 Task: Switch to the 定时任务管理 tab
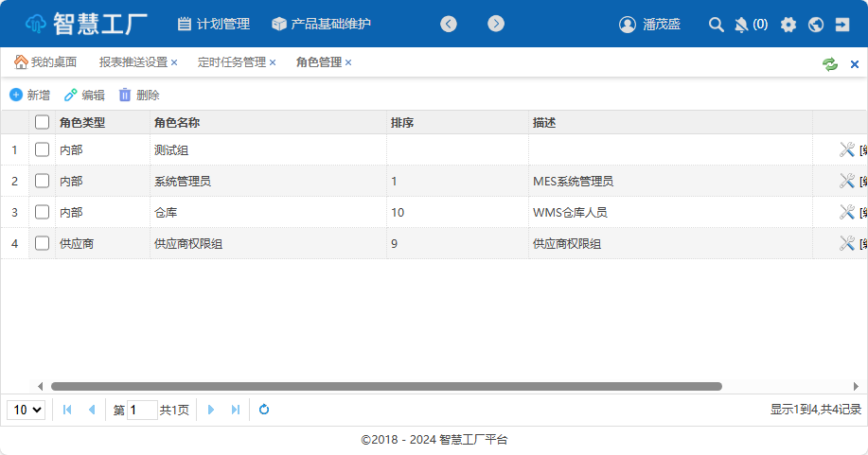click(231, 62)
